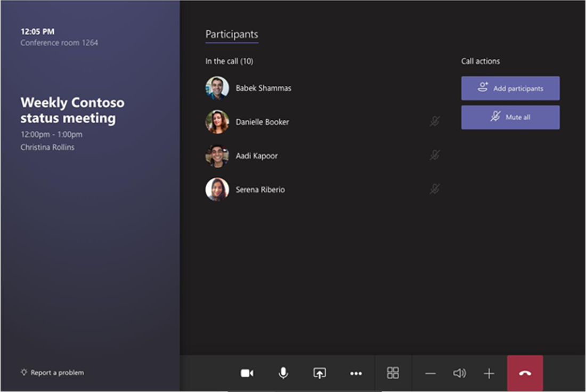Open the Weekly Contoso status meeting details
This screenshot has width=586, height=392.
[72, 110]
